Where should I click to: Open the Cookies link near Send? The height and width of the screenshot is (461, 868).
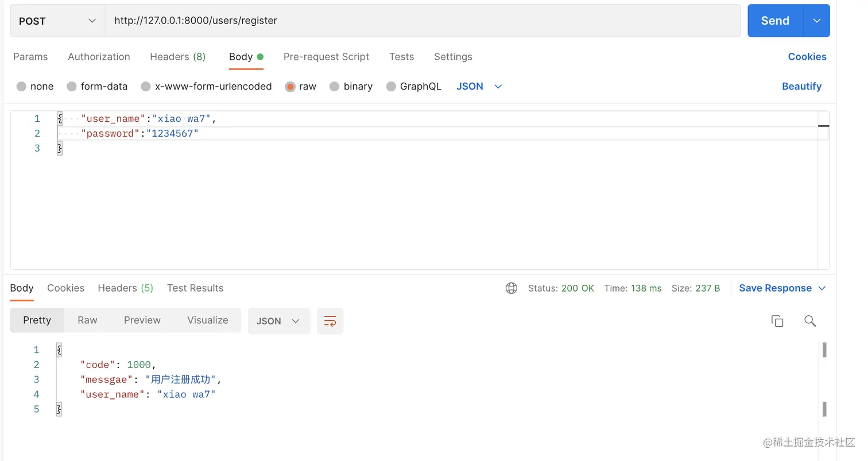(807, 57)
